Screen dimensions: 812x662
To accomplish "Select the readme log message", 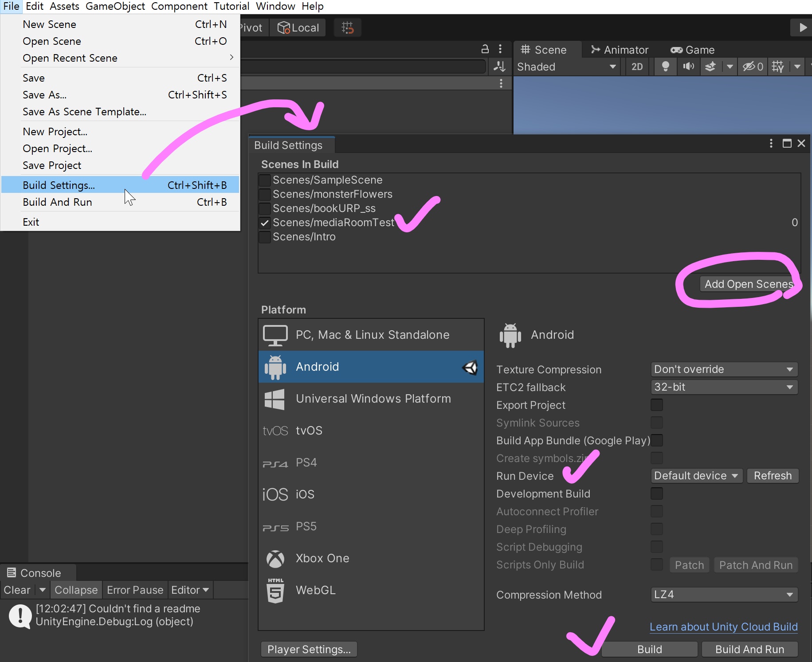I will coord(124,615).
